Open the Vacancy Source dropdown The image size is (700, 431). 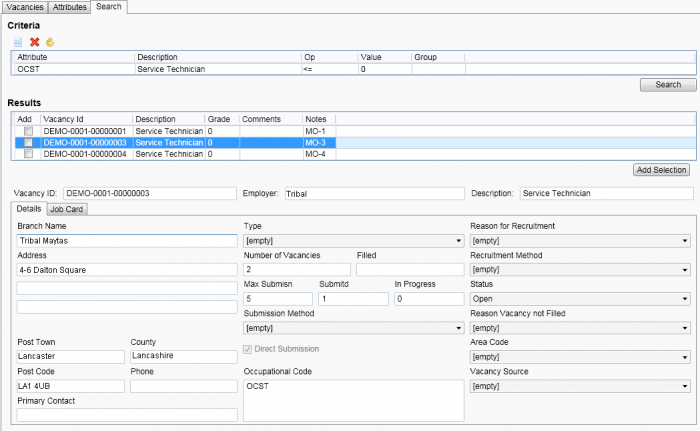(580, 386)
